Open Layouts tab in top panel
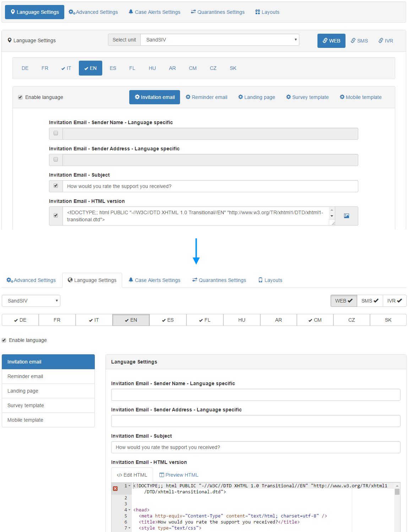Viewport: 408px width, 532px height. pyautogui.click(x=267, y=12)
